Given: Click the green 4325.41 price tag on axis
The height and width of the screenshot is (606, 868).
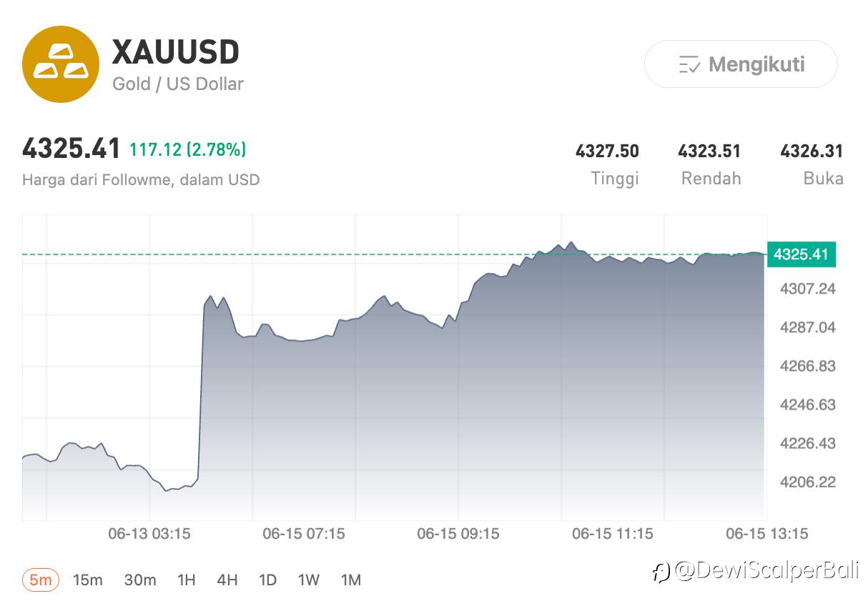Looking at the screenshot, I should point(801,254).
